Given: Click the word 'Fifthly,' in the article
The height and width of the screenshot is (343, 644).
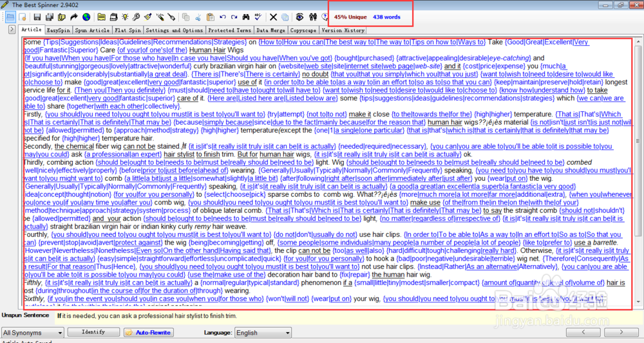Looking at the screenshot, I should coord(33,283).
